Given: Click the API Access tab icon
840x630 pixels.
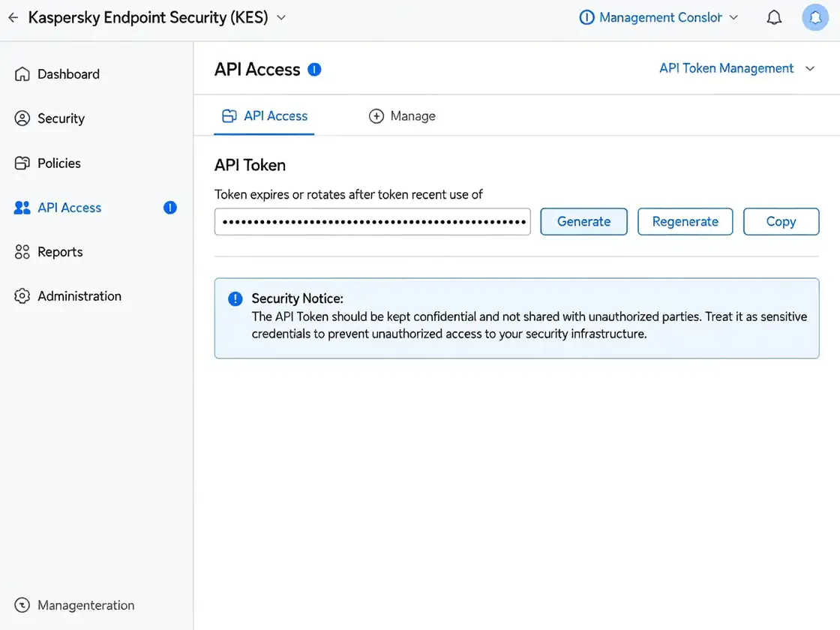Looking at the screenshot, I should [229, 115].
